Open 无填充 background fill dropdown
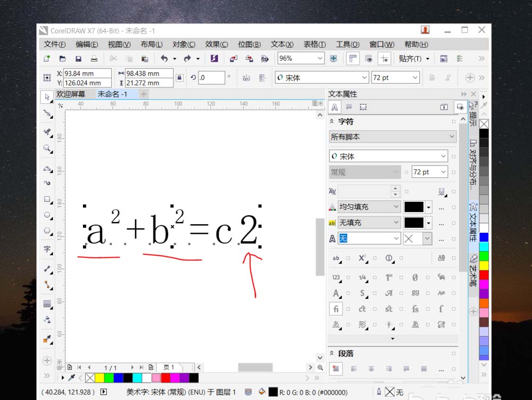The image size is (532, 400). [x=369, y=223]
